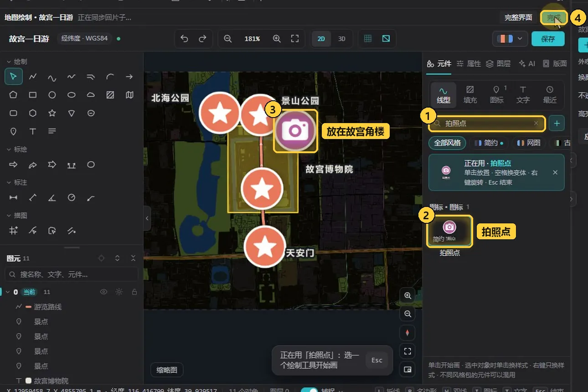Select the star shape tool
Screen dimensions: 588x392
(x=52, y=113)
